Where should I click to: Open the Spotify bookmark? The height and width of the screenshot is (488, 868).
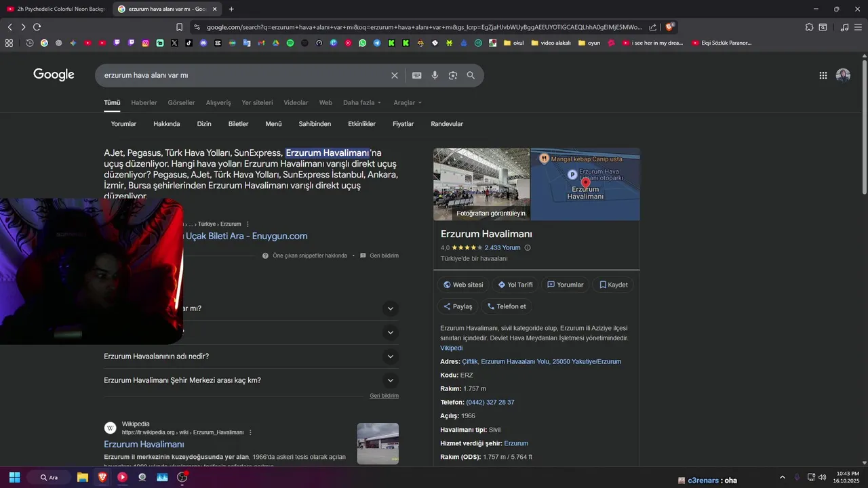click(290, 43)
